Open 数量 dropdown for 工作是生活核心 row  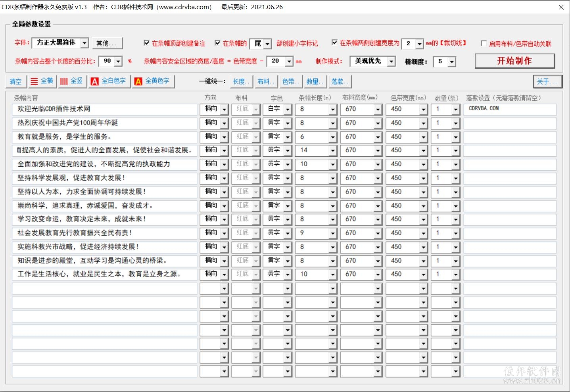pyautogui.click(x=455, y=275)
